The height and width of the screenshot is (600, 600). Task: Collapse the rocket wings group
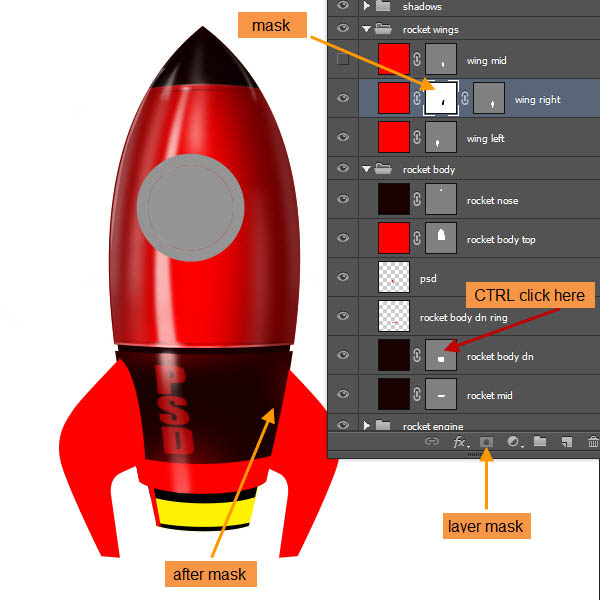[367, 29]
